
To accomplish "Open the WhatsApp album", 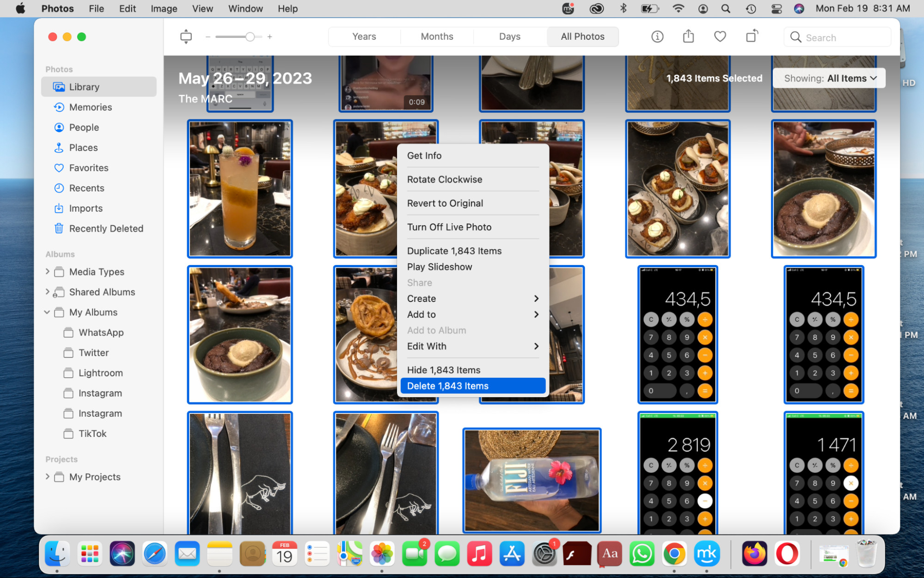I will (x=101, y=332).
